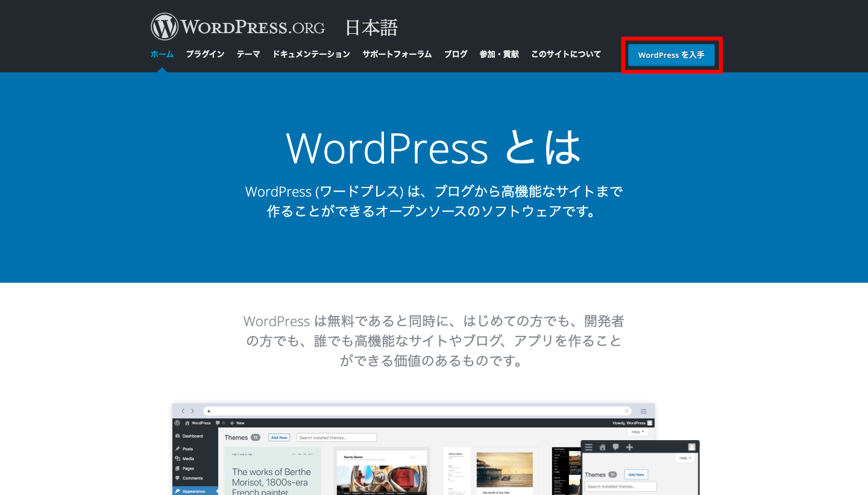Click the desktop Themes heading
The height and width of the screenshot is (495, 868).
point(236,438)
